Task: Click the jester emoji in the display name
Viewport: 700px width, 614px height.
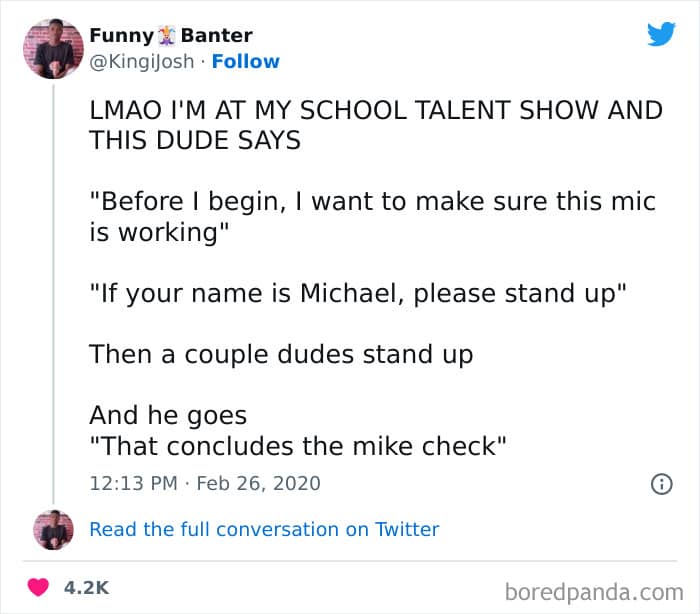Action: (167, 36)
